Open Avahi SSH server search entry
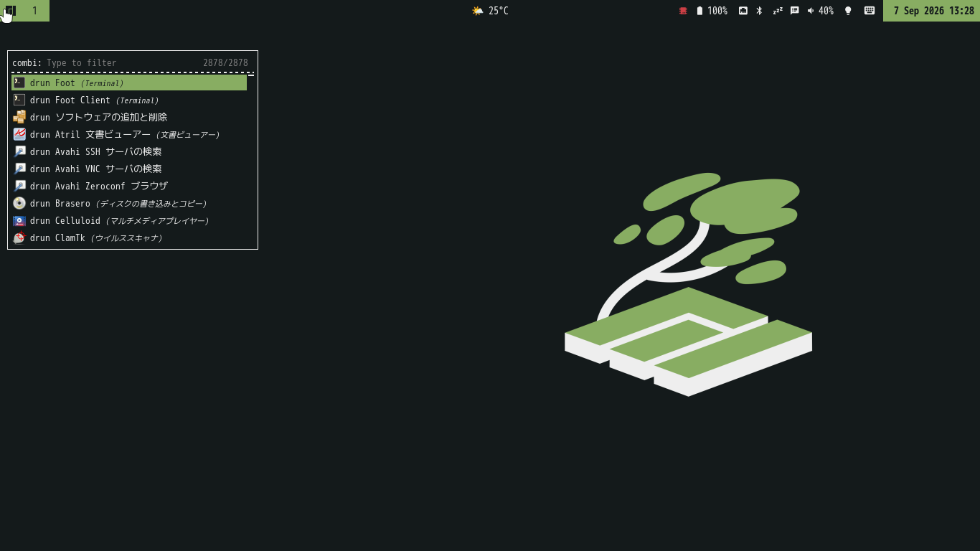 coord(129,151)
